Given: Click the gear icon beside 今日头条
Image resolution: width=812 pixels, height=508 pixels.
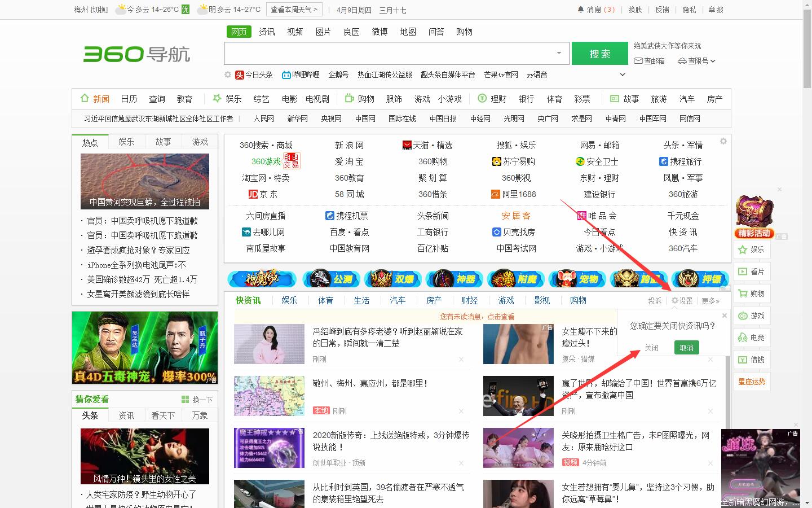Looking at the screenshot, I should tap(228, 75).
